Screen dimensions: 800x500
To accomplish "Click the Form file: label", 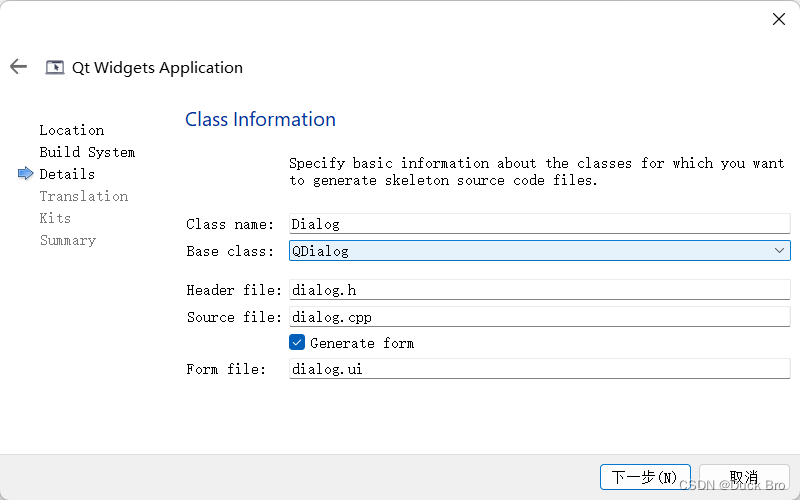I will pyautogui.click(x=226, y=369).
